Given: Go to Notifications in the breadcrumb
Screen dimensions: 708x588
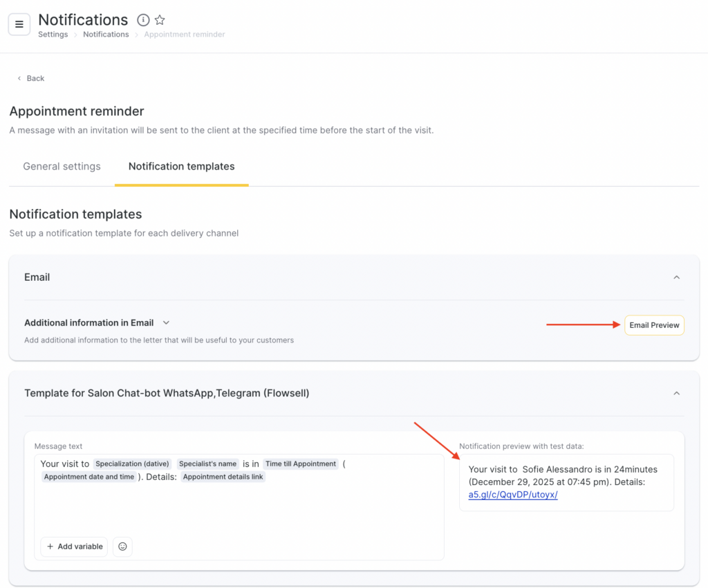Looking at the screenshot, I should pos(106,35).
